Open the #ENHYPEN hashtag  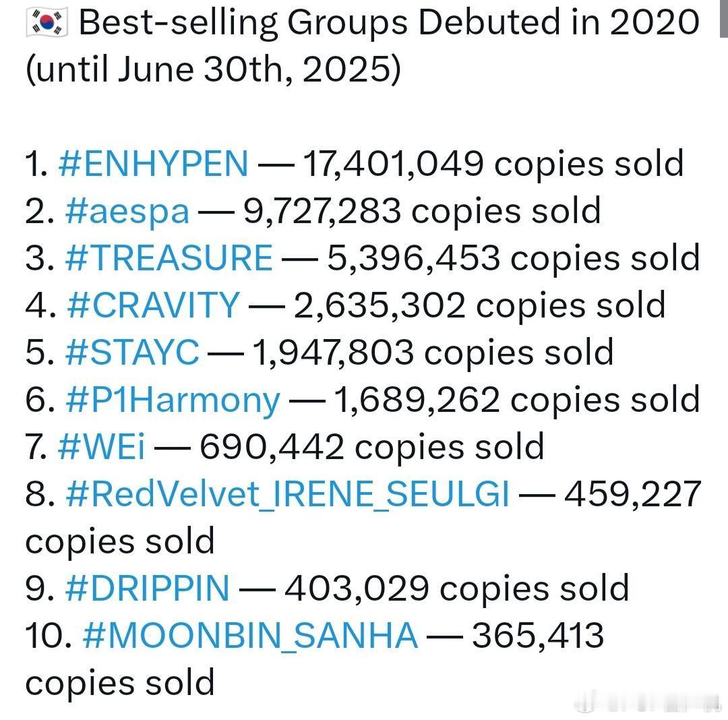coord(154,164)
